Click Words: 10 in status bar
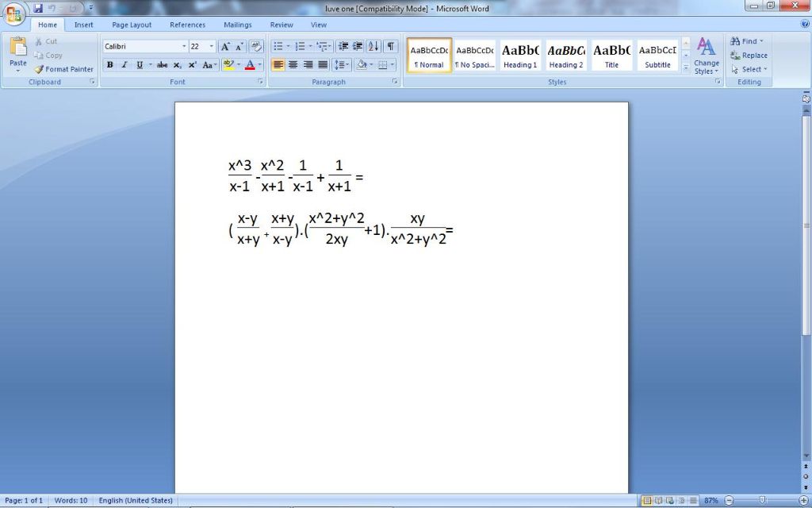The height and width of the screenshot is (508, 812). coord(71,500)
